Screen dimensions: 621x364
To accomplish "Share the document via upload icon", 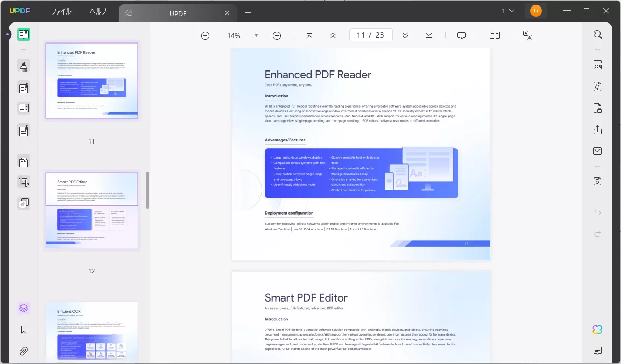I will [x=598, y=130].
